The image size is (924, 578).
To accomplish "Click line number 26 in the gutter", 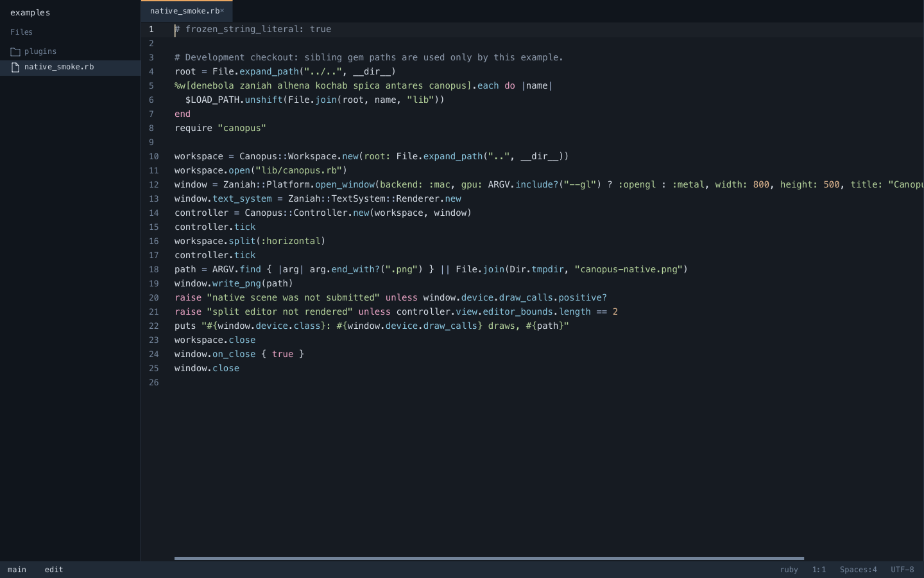I will pos(154,383).
